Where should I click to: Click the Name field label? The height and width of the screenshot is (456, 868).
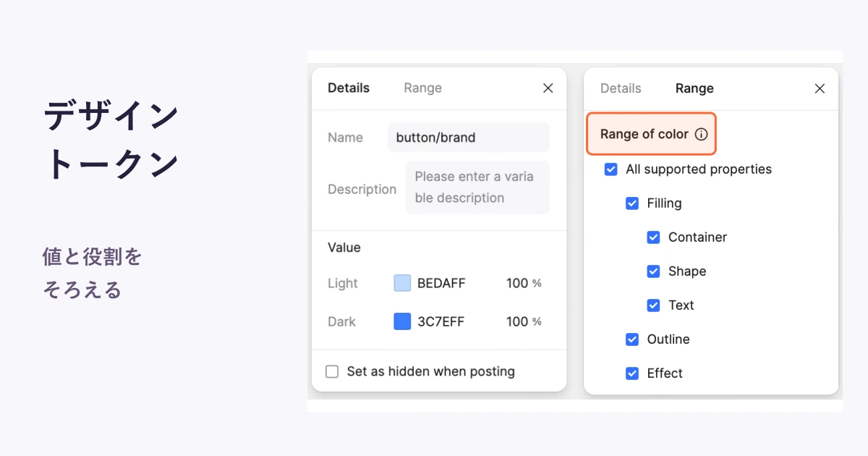(x=345, y=138)
